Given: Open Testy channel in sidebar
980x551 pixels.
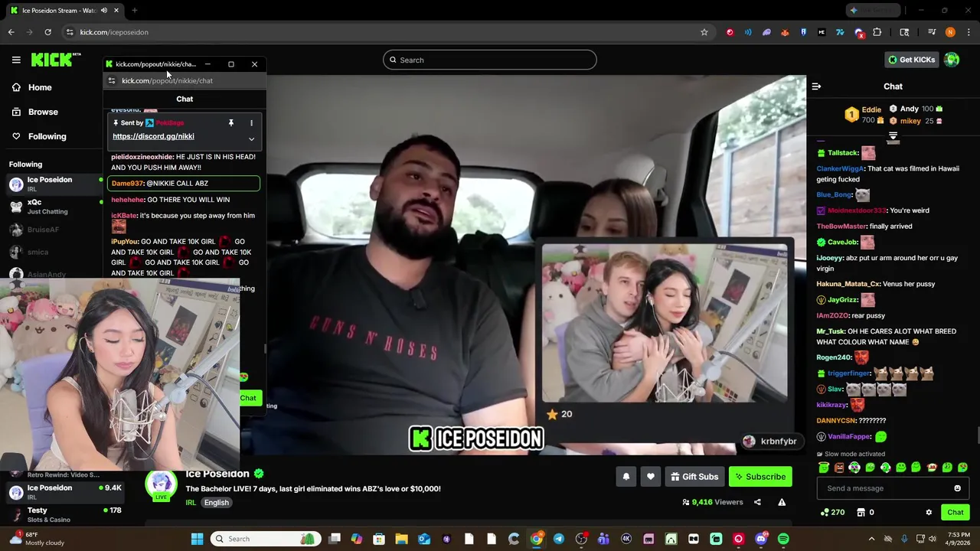Looking at the screenshot, I should (65, 514).
